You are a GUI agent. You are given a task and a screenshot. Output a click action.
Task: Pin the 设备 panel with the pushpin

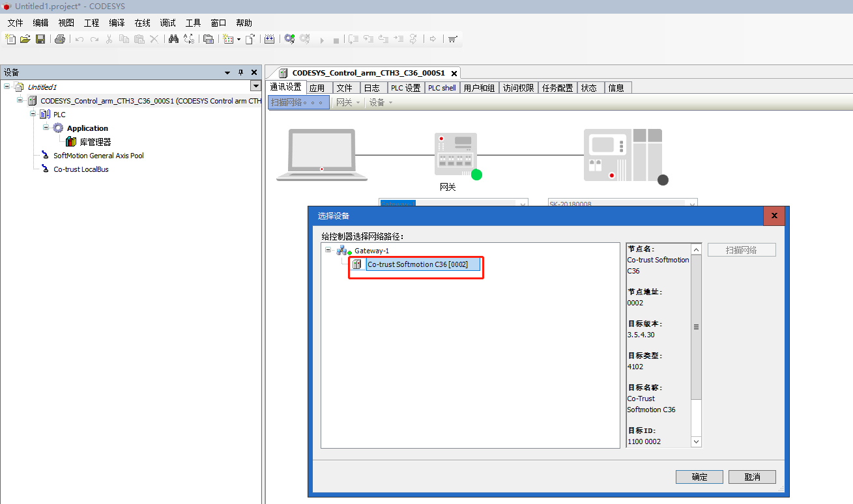(x=240, y=72)
